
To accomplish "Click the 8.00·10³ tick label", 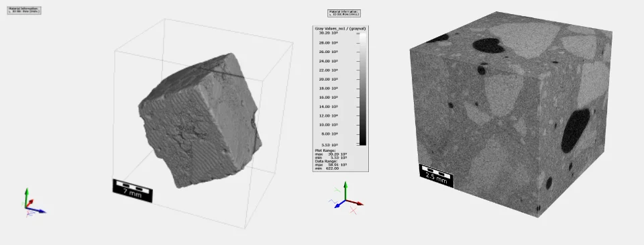I will click(329, 134).
